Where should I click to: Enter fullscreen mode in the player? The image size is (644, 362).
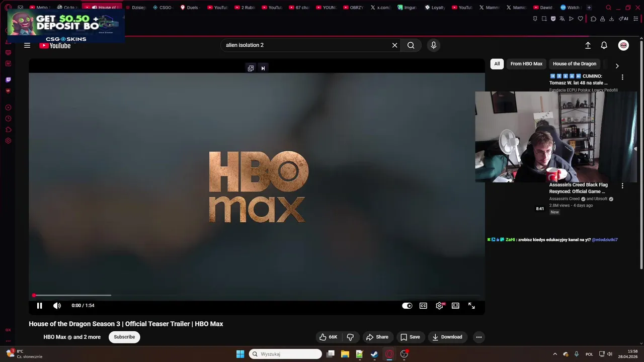[471, 306]
